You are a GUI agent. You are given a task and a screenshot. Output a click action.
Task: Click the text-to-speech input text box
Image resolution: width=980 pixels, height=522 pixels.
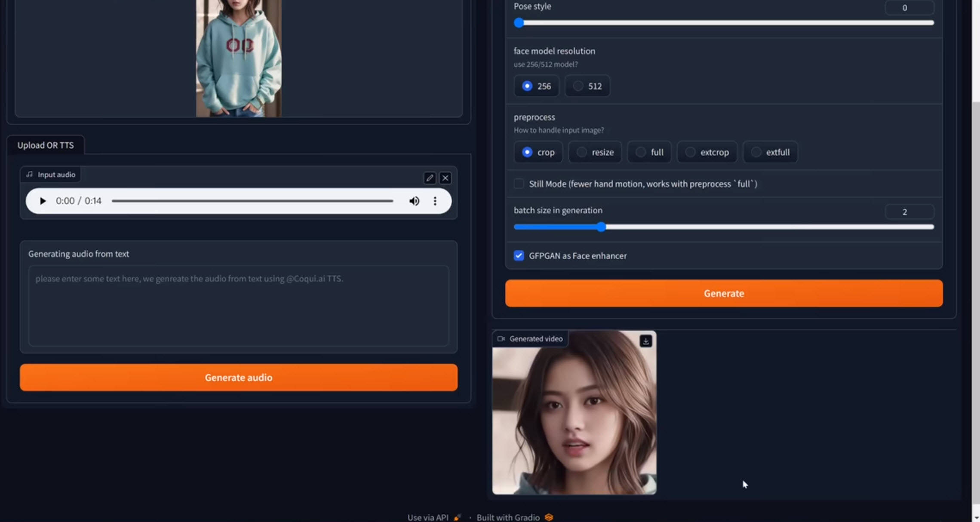239,305
